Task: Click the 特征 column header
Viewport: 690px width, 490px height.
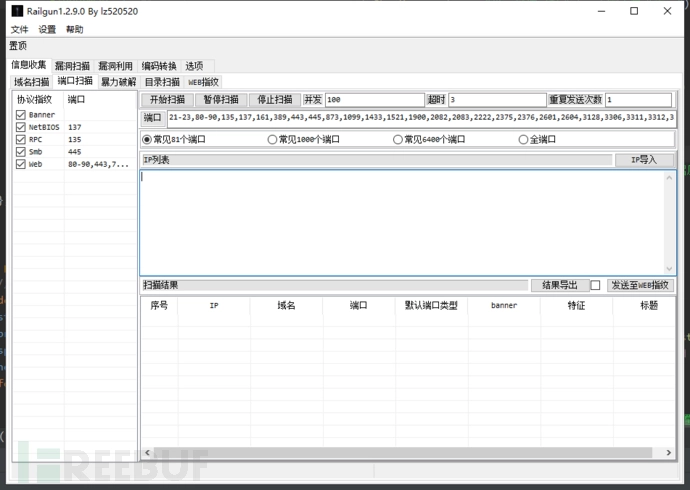Action: coord(576,305)
